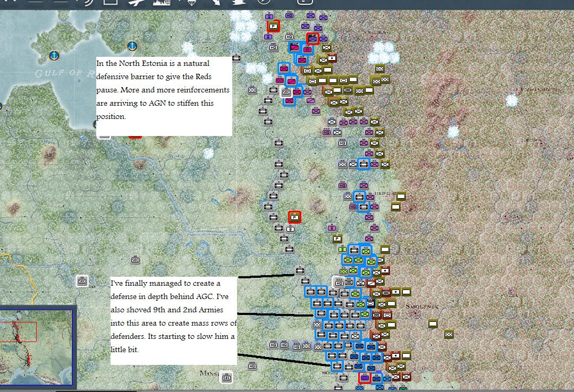This screenshot has height=392, width=574.
Task: Select lone olive blank counter east of Smolensk
Action: click(x=433, y=323)
